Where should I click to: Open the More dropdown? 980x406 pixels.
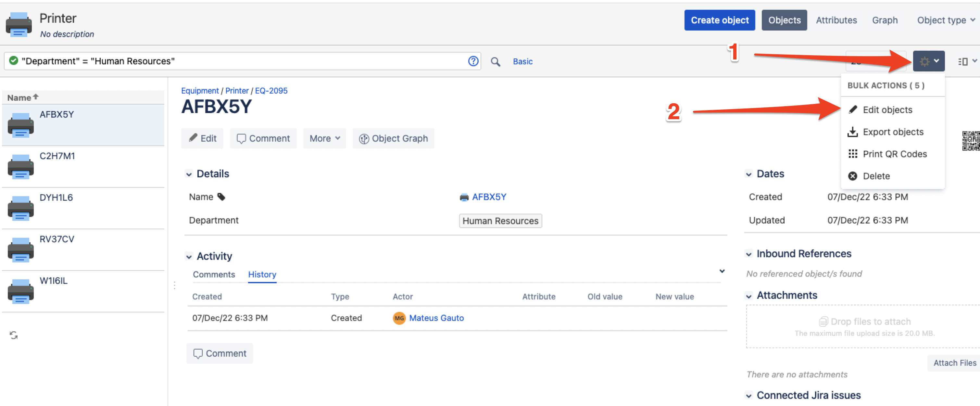pos(324,138)
